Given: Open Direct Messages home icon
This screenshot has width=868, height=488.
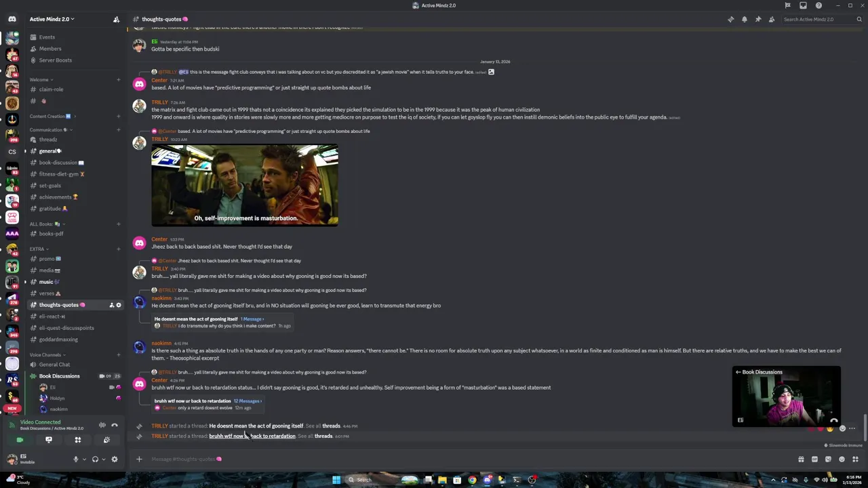Looking at the screenshot, I should 12,19.
